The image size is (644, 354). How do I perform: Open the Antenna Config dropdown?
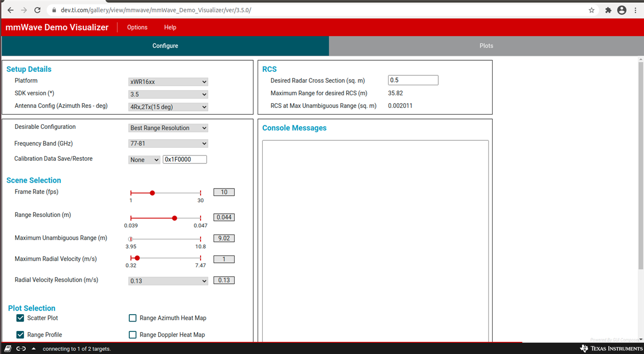pyautogui.click(x=168, y=107)
